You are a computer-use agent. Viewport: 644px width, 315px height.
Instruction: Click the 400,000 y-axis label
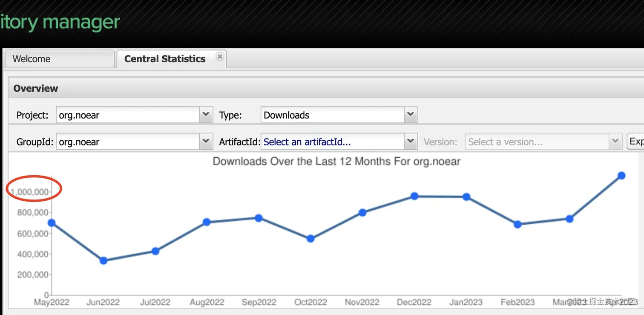pos(33,254)
